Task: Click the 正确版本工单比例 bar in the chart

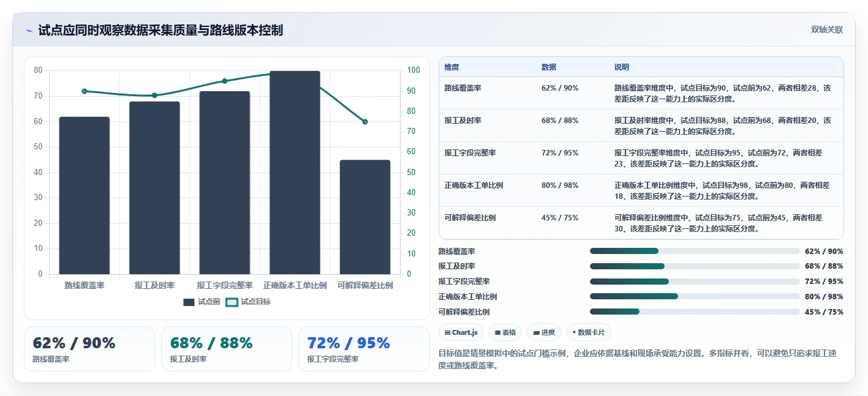Action: coord(295,173)
